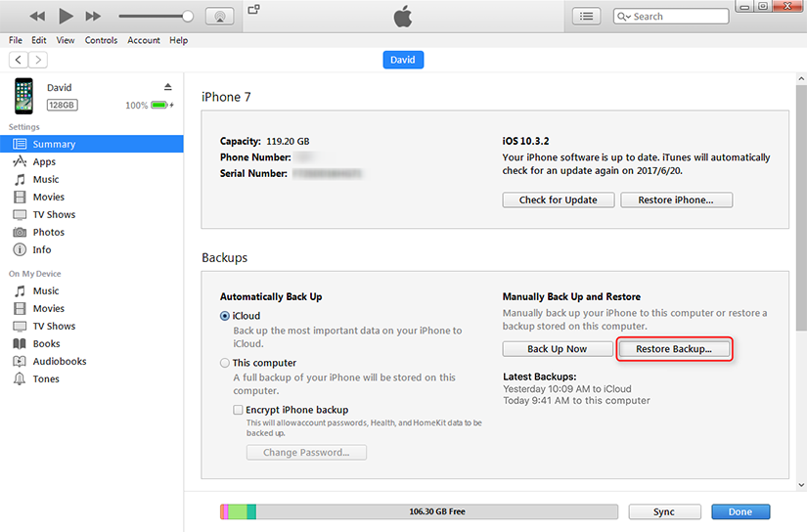Minimize the iTunes window
This screenshot has height=532, width=807.
(744, 6)
